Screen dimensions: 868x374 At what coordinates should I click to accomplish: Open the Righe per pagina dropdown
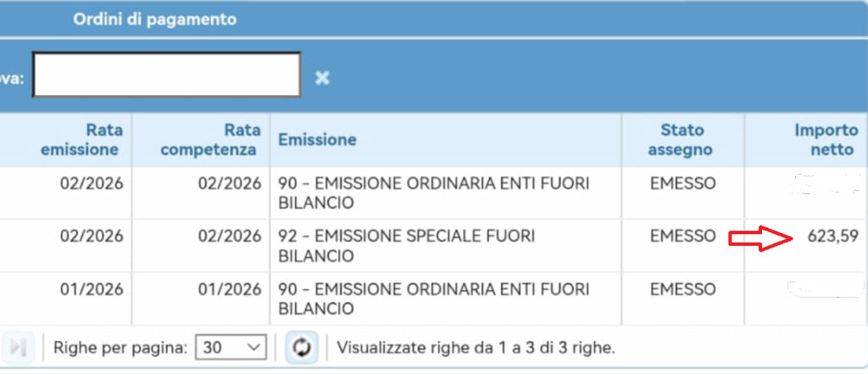point(231,347)
